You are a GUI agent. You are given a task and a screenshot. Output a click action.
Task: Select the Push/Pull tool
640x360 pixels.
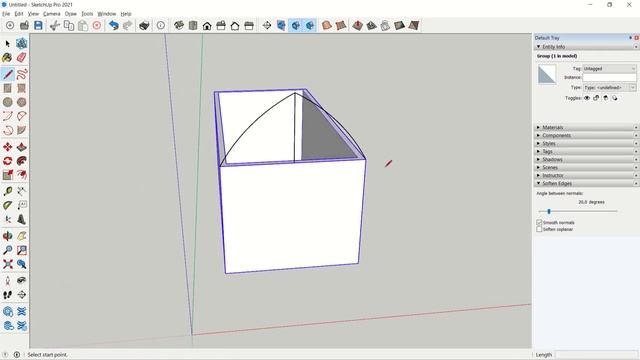[22, 147]
